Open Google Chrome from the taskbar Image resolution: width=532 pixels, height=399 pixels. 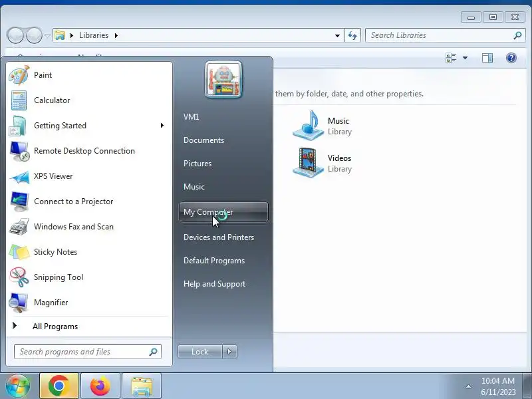point(59,386)
